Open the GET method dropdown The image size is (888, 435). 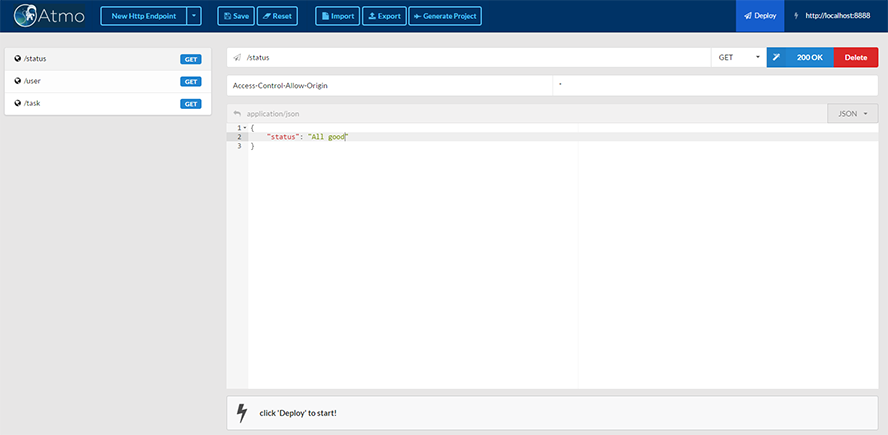(x=738, y=57)
